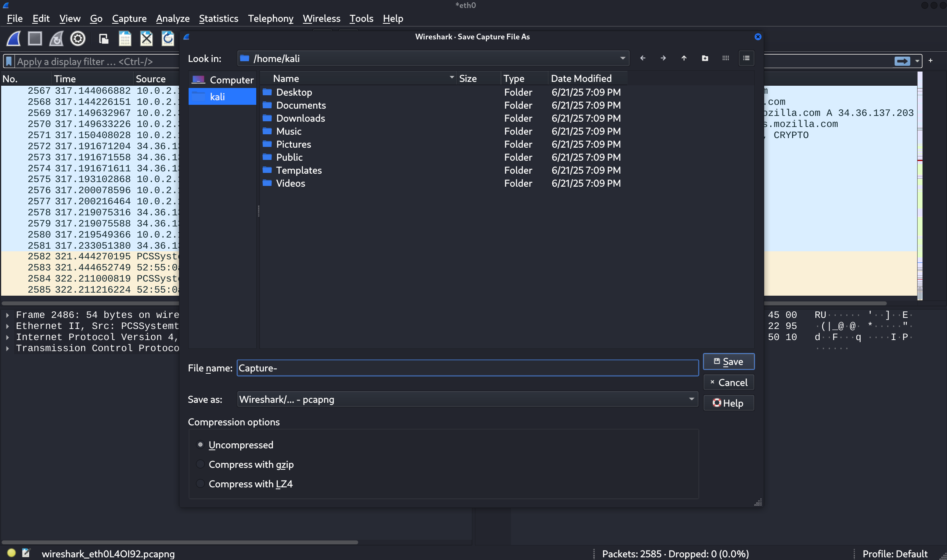Click the expert information yellow circle
The width and height of the screenshot is (947, 560).
click(x=11, y=553)
